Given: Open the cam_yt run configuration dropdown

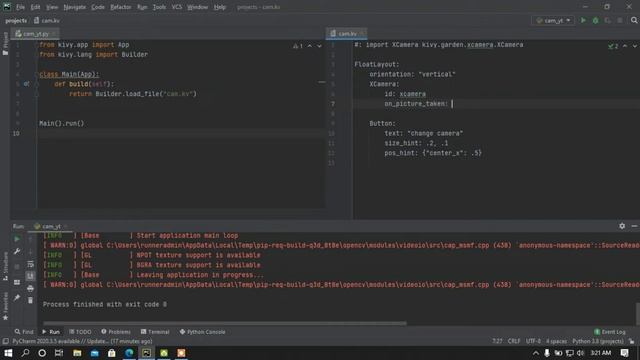Looking at the screenshot, I should coord(553,20).
